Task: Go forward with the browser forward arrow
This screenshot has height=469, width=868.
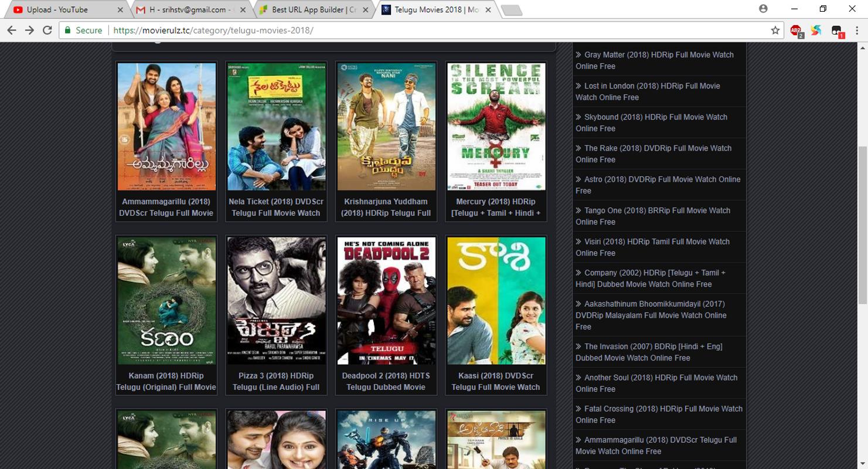Action: tap(29, 30)
